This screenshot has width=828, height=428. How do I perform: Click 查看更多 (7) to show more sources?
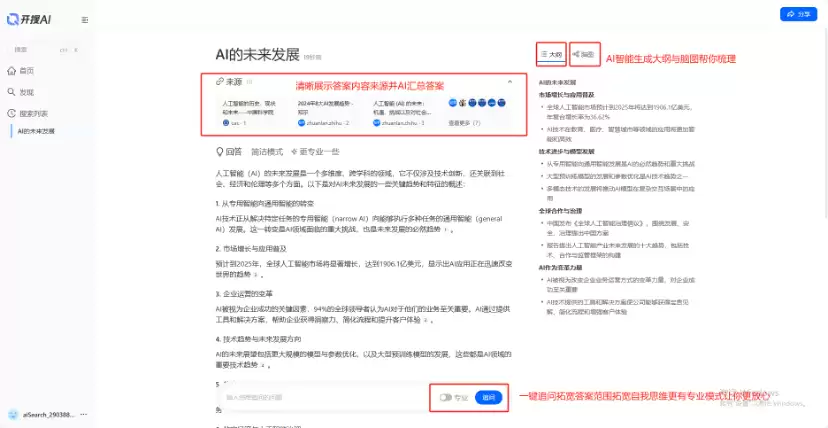click(x=465, y=123)
